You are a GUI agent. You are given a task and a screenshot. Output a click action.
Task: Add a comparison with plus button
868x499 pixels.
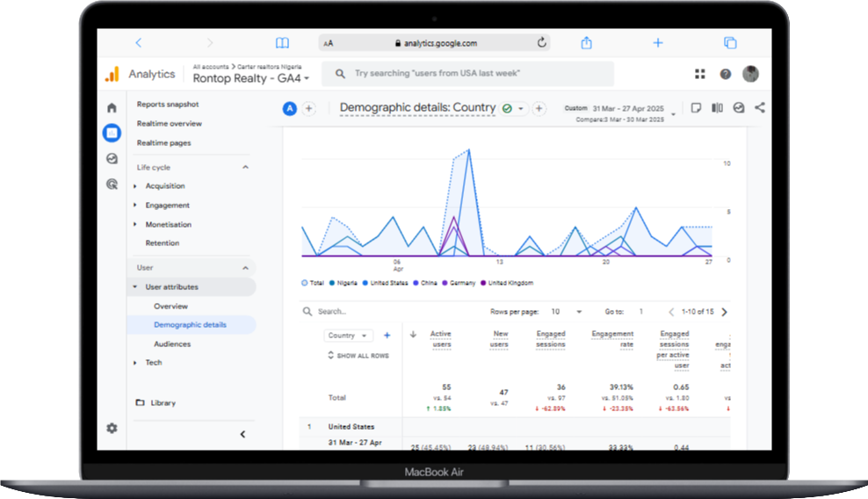pyautogui.click(x=309, y=109)
